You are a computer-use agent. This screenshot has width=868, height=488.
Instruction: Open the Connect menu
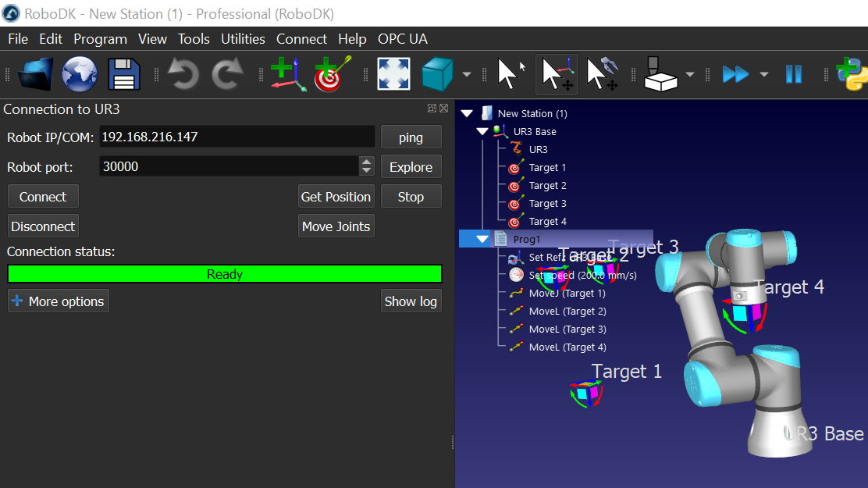tap(302, 39)
